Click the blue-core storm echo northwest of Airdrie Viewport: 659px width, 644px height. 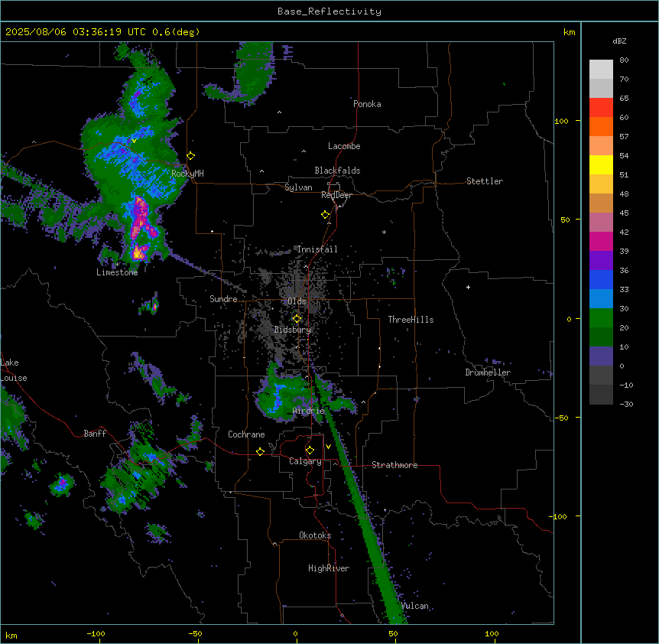pyautogui.click(x=278, y=397)
